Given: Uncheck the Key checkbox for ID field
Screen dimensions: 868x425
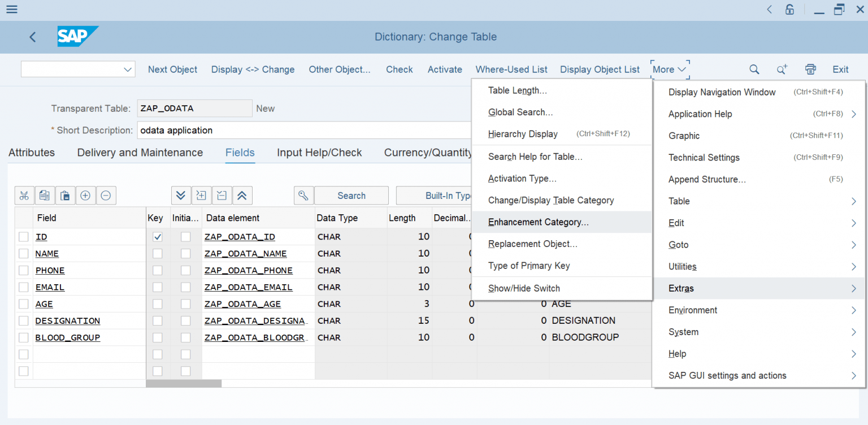Looking at the screenshot, I should pyautogui.click(x=157, y=236).
